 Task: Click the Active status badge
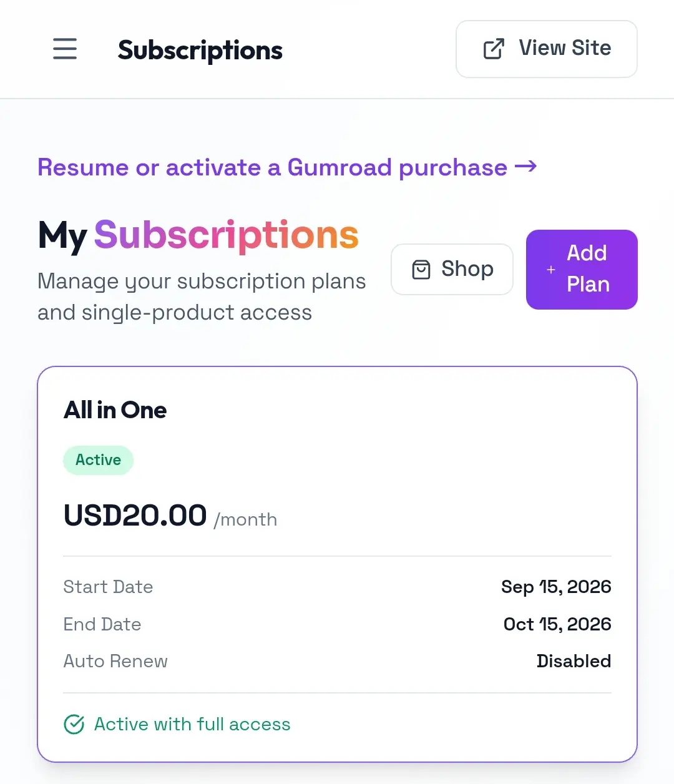pyautogui.click(x=98, y=460)
